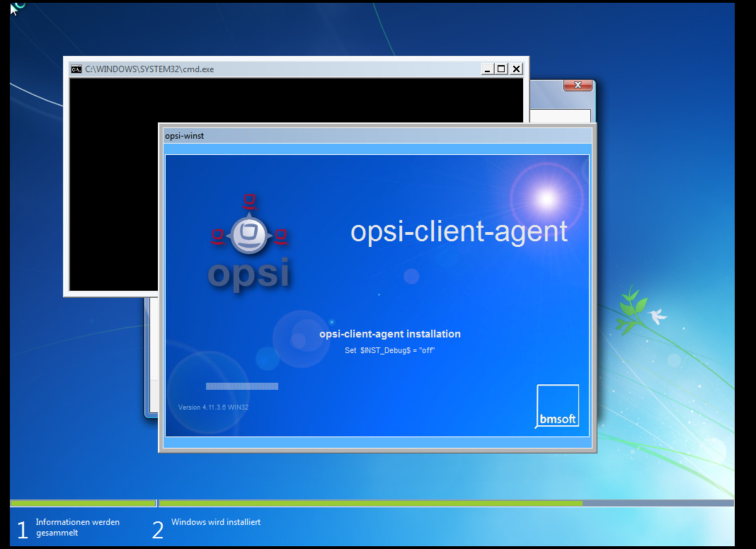Viewport: 756px width, 549px height.
Task: Close the cmd.exe window
Action: (516, 69)
